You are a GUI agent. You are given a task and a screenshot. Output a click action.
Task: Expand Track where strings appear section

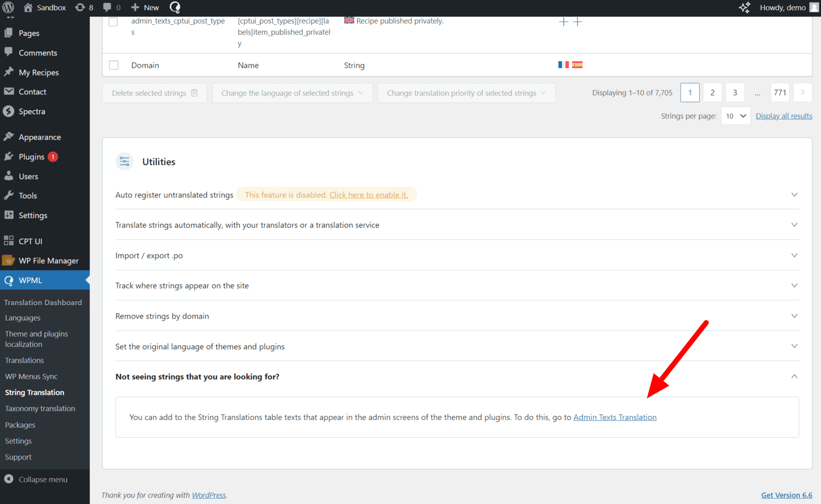(794, 285)
